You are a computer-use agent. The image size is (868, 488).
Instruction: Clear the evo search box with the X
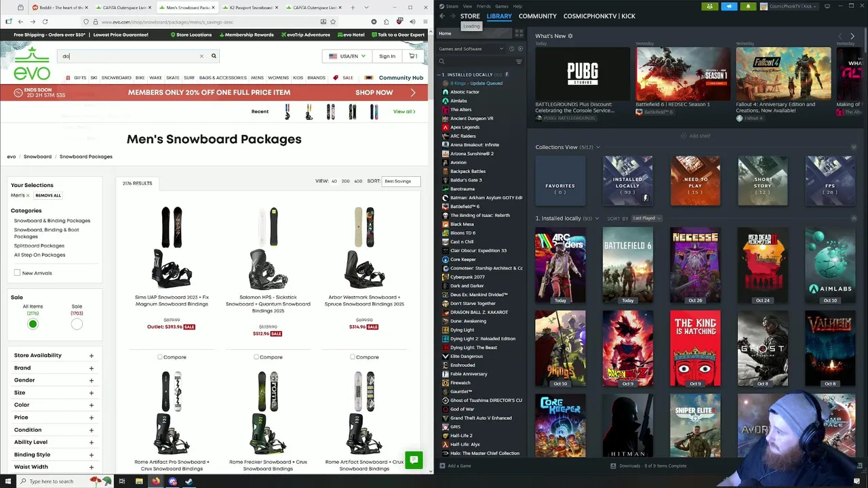(201, 56)
